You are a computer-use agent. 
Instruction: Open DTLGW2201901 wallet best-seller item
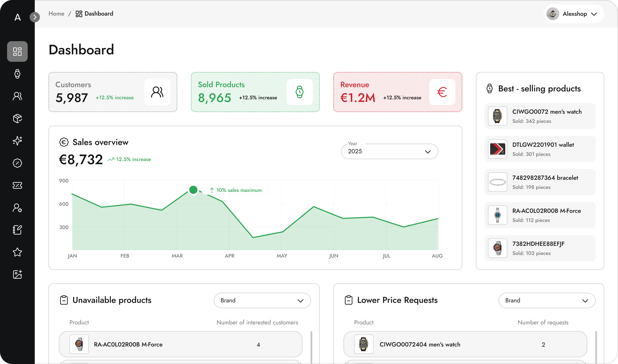click(540, 149)
